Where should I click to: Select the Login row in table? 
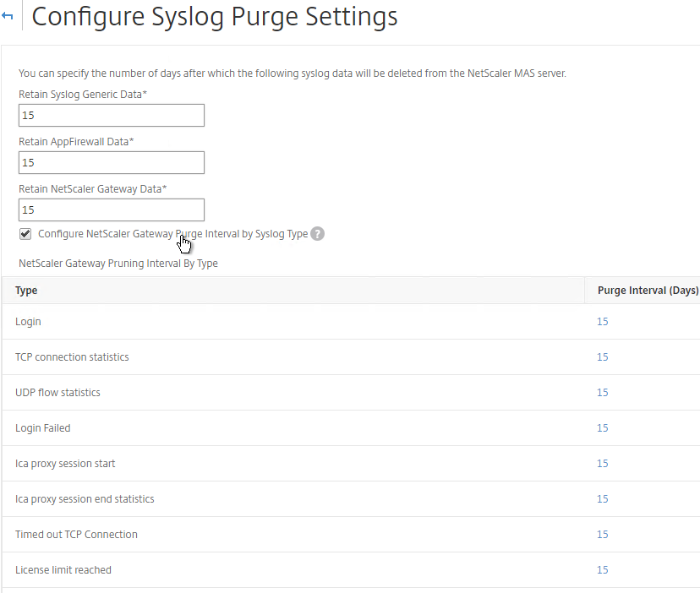[351, 321]
